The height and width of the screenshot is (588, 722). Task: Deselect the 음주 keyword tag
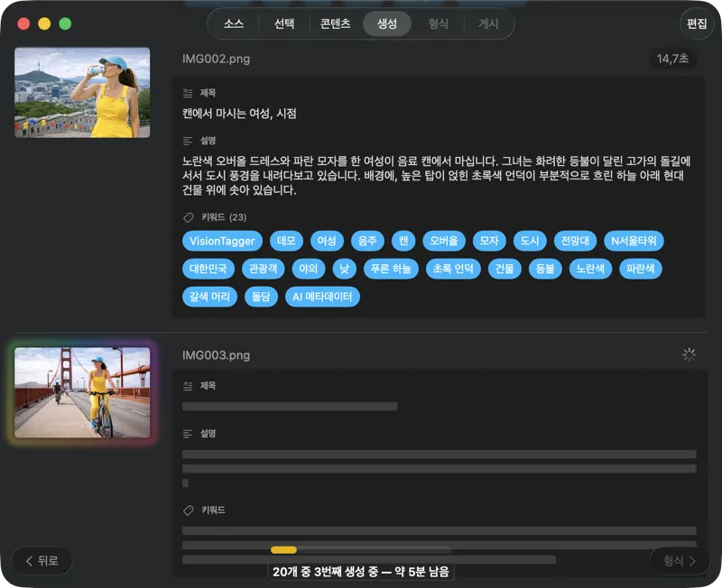click(x=367, y=241)
